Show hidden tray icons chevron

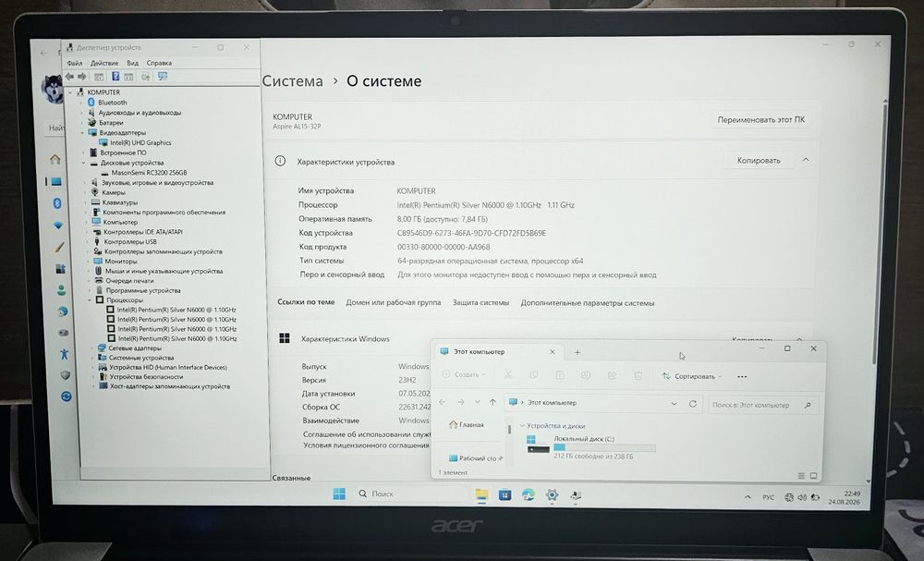pos(748,497)
